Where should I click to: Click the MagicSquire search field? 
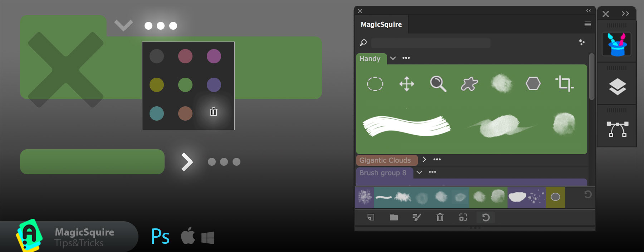click(430, 43)
